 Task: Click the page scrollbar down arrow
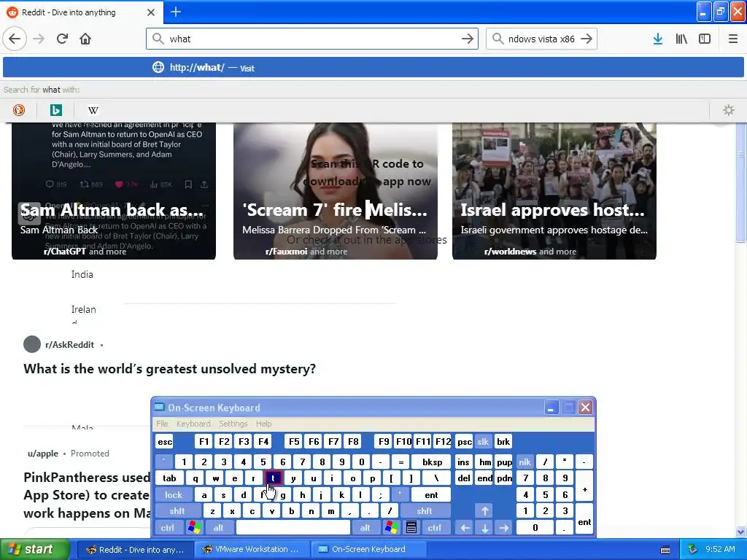point(741,532)
